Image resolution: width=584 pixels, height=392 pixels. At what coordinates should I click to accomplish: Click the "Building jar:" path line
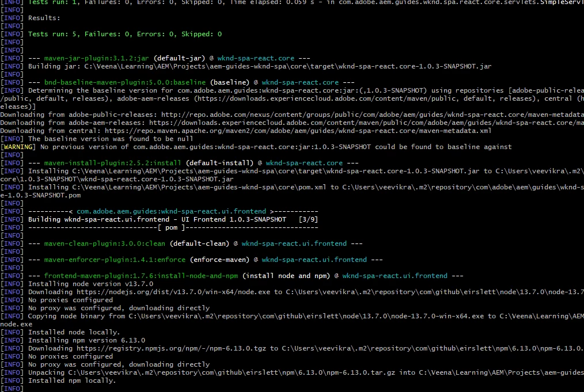point(260,66)
